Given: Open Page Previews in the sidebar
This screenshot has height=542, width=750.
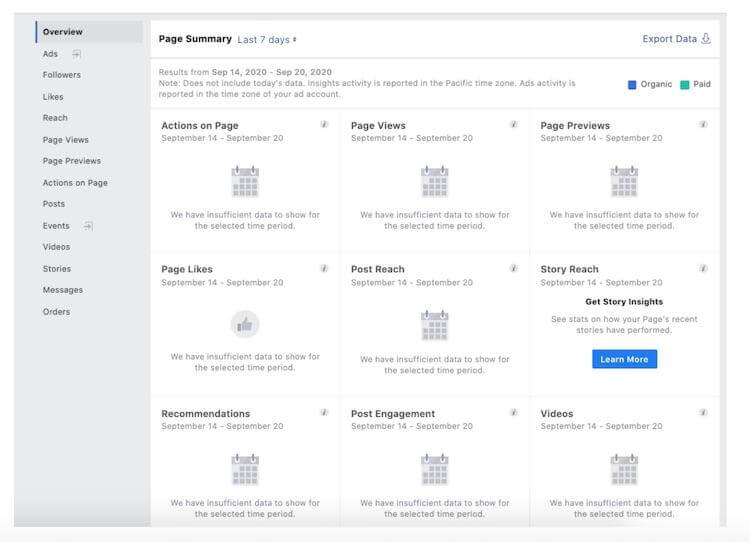Looking at the screenshot, I should click(72, 161).
